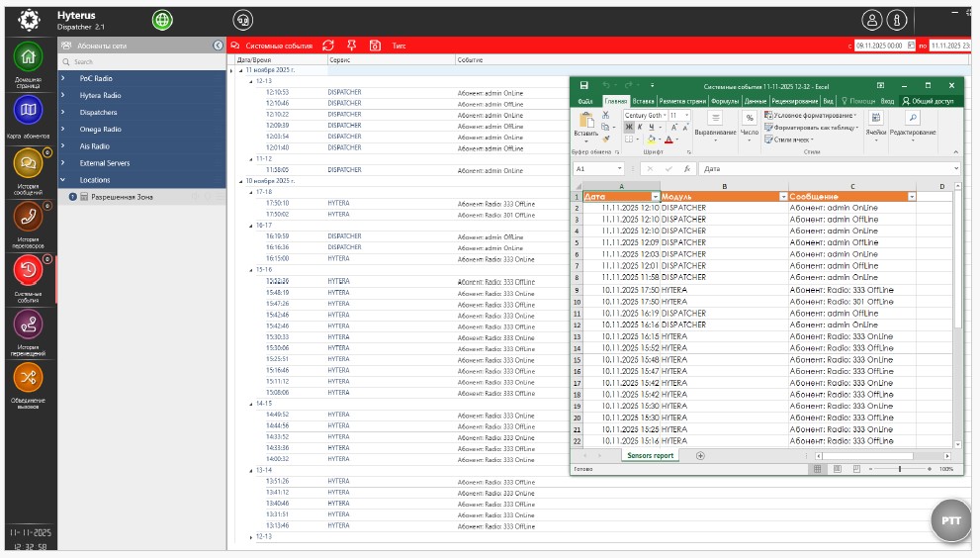
Task: Select the Sensors report sheet tab
Action: [x=650, y=455]
